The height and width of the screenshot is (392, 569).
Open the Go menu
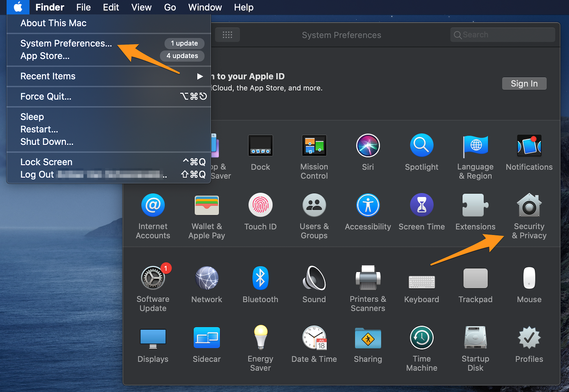coord(170,7)
